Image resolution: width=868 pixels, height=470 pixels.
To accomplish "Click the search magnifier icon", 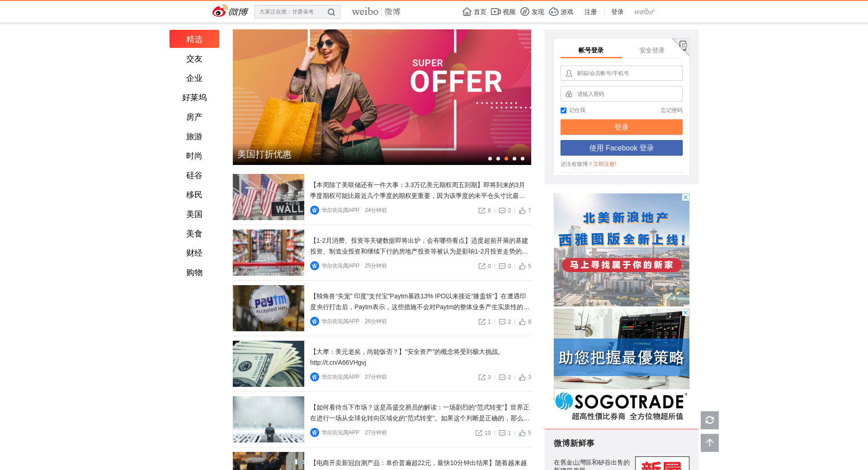I will point(331,12).
